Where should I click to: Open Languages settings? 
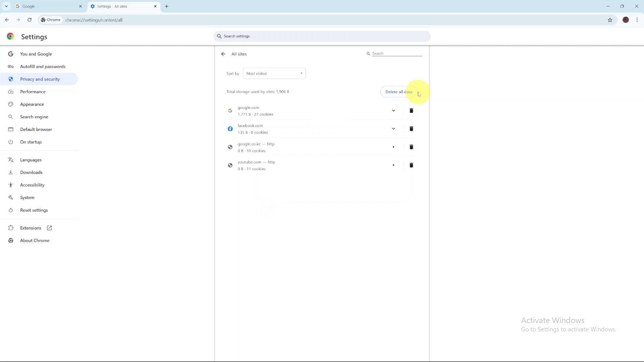tap(39, 160)
